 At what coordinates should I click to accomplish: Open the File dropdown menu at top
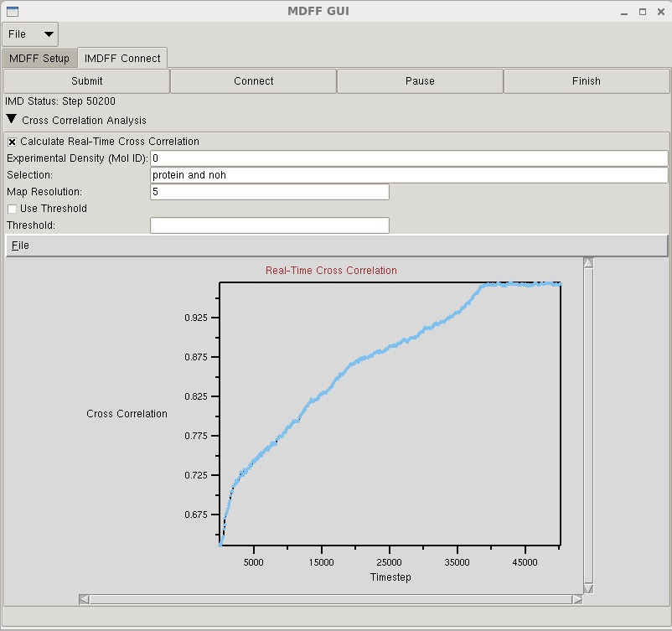pos(30,34)
